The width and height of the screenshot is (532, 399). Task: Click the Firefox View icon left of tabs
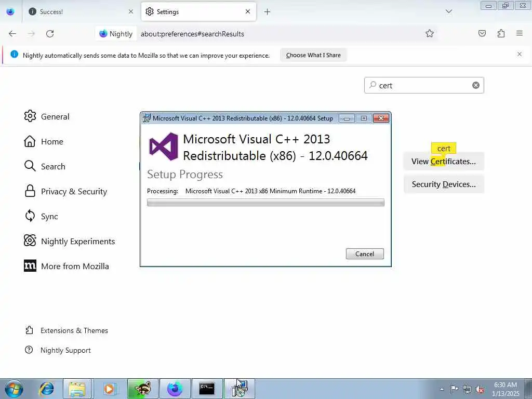(x=10, y=12)
